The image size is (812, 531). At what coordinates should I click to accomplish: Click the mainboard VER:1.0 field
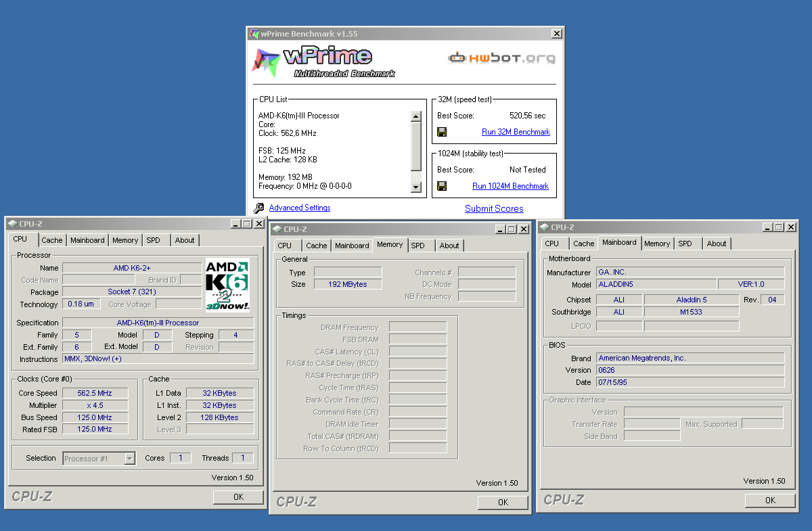pos(751,284)
